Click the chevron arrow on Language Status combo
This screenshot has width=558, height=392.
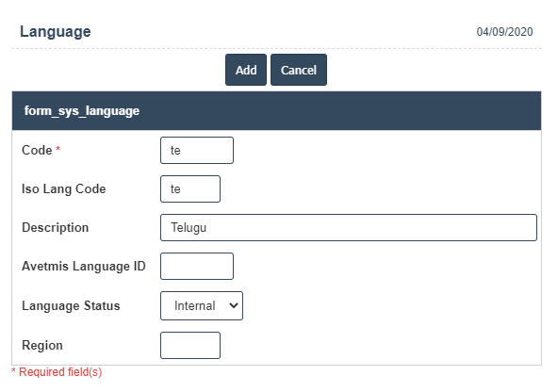tap(234, 305)
